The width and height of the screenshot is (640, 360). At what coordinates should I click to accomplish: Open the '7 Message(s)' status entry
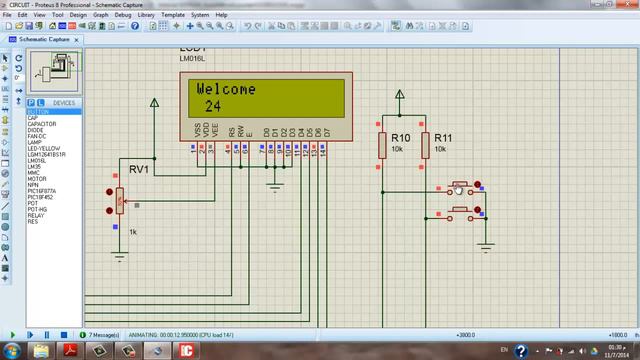(x=100, y=335)
